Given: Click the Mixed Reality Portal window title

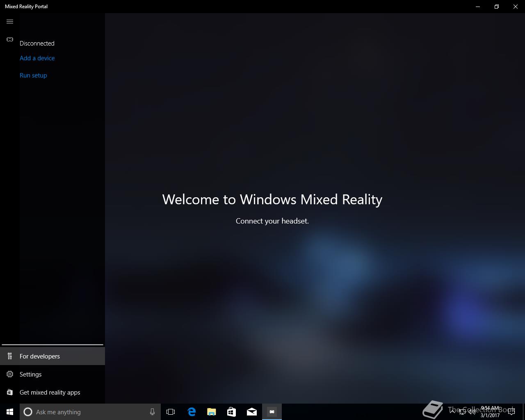Looking at the screenshot, I should (26, 7).
